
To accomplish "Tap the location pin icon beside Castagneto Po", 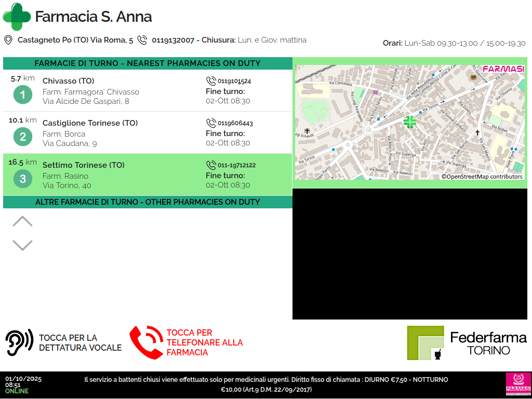I will (8, 40).
